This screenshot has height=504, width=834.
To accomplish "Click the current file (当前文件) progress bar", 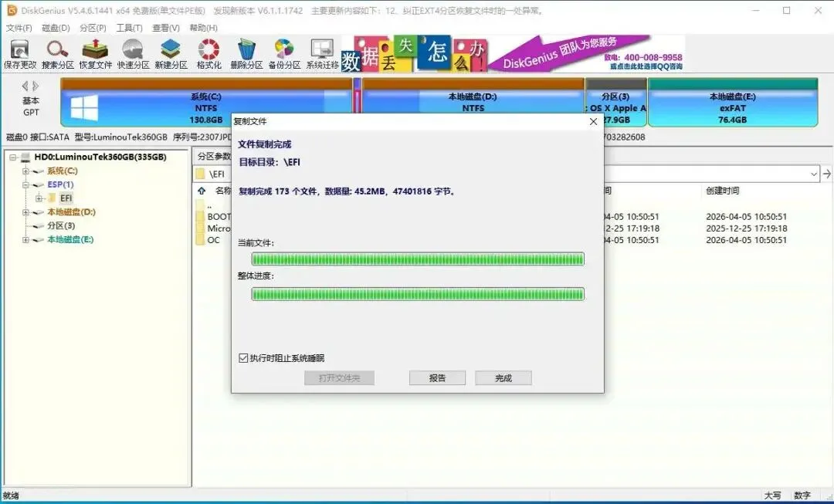I will click(418, 259).
